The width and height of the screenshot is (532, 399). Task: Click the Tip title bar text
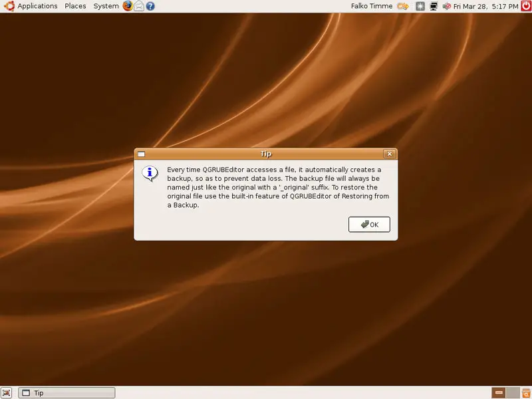point(266,154)
